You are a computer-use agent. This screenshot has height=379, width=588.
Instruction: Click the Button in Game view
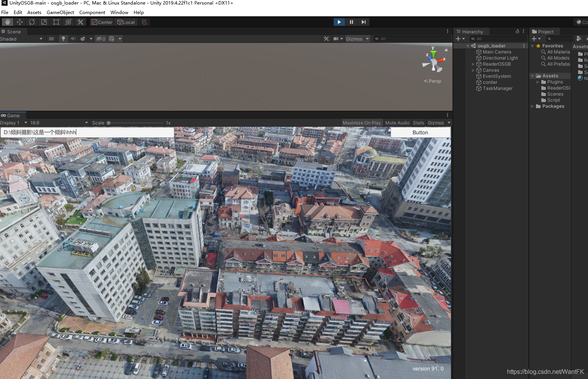(420, 132)
